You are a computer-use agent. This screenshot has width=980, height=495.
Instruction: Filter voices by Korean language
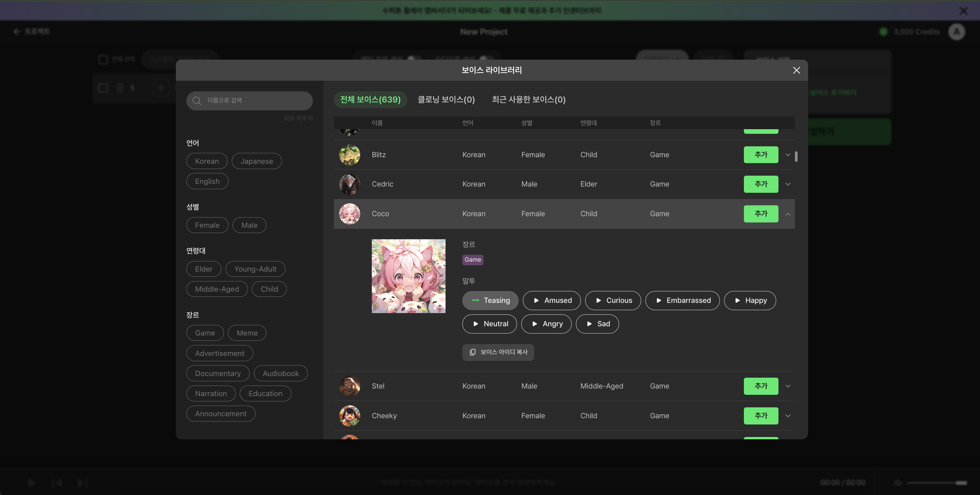(x=207, y=161)
